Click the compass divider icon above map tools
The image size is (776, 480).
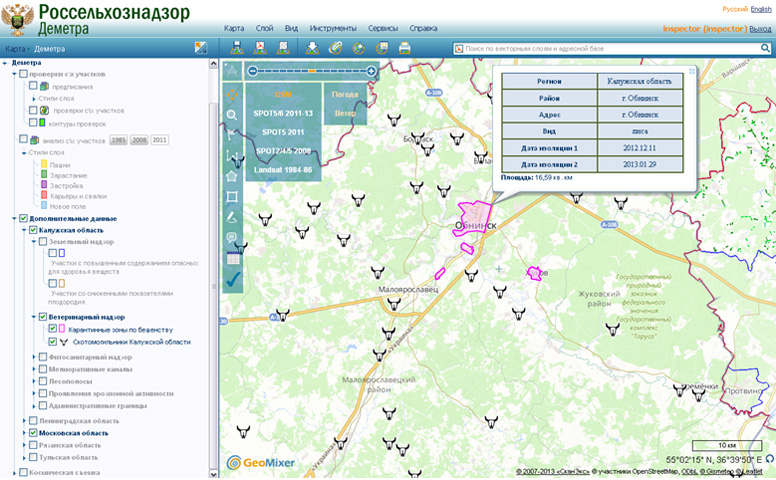click(x=232, y=71)
